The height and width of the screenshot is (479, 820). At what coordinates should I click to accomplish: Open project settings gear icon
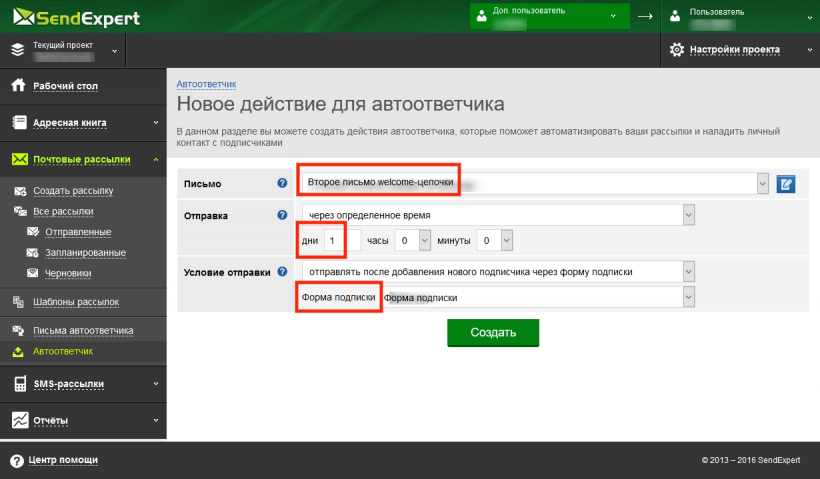(x=677, y=49)
